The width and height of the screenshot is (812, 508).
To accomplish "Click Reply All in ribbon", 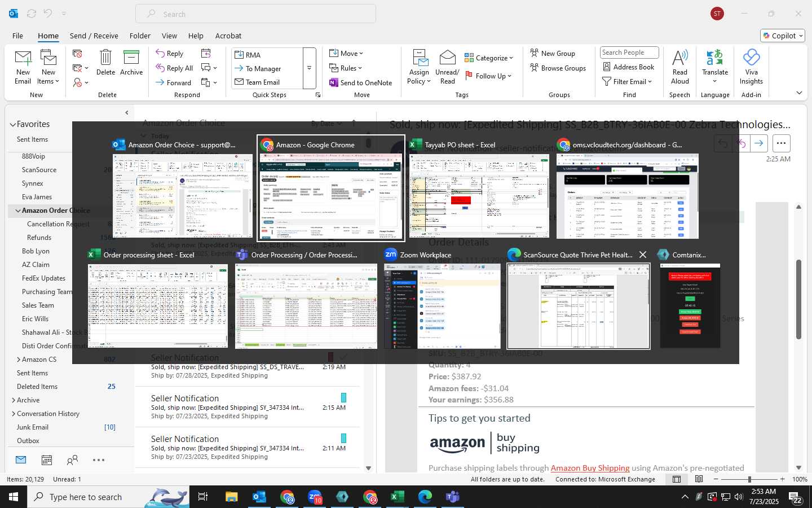I will tap(175, 68).
